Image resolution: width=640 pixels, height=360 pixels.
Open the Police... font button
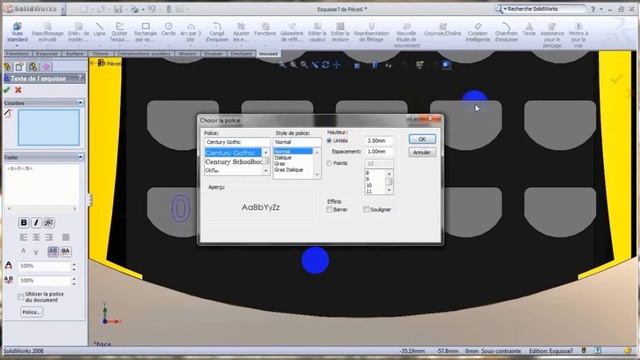[31, 312]
